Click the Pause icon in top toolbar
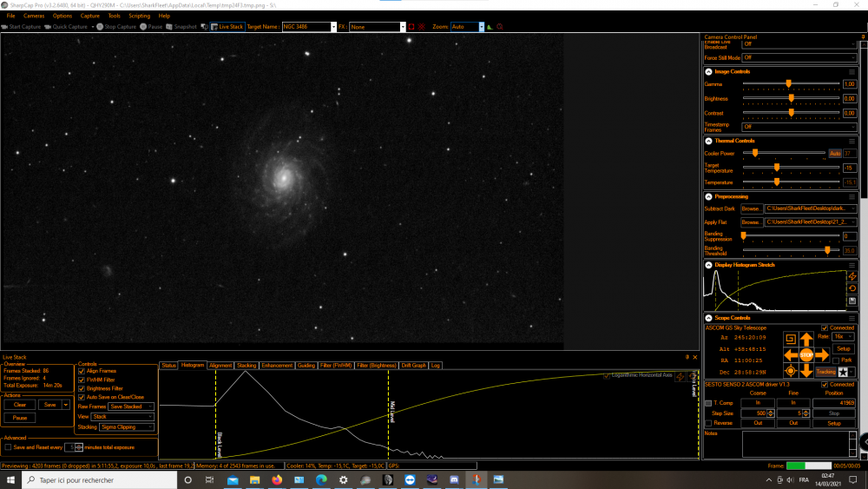The image size is (868, 489). click(x=143, y=27)
